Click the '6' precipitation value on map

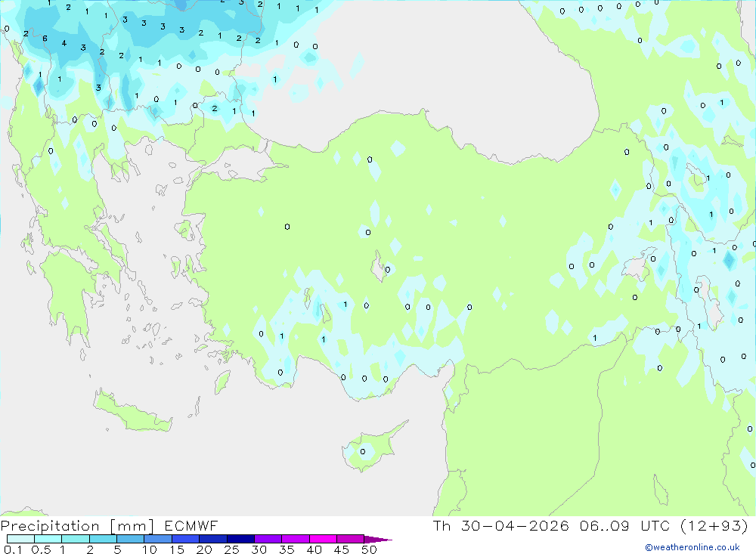[45, 39]
